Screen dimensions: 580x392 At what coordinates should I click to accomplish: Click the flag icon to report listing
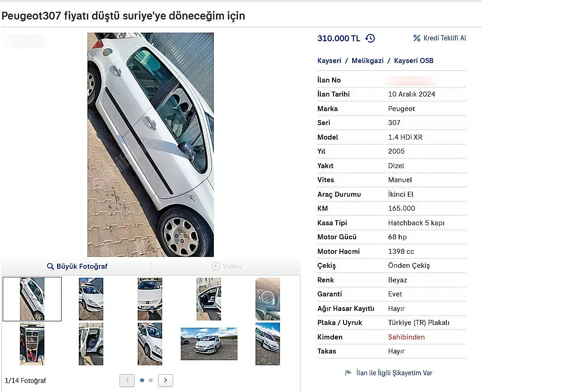point(348,373)
